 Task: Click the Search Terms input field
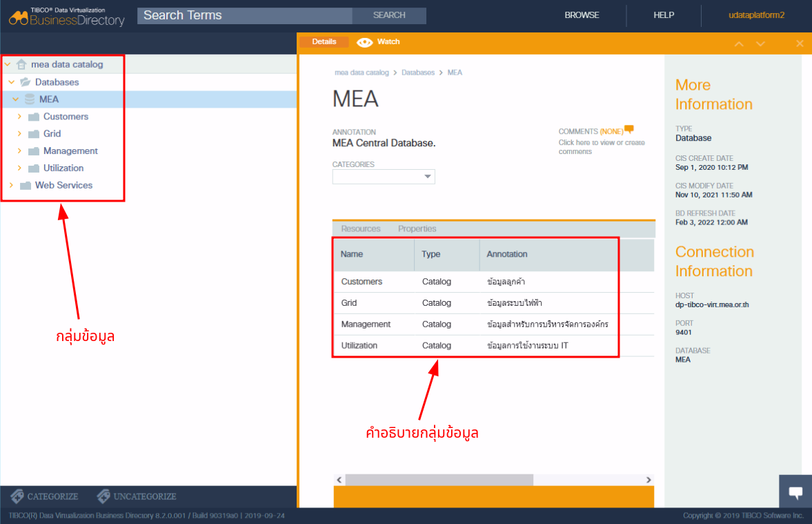tap(244, 15)
